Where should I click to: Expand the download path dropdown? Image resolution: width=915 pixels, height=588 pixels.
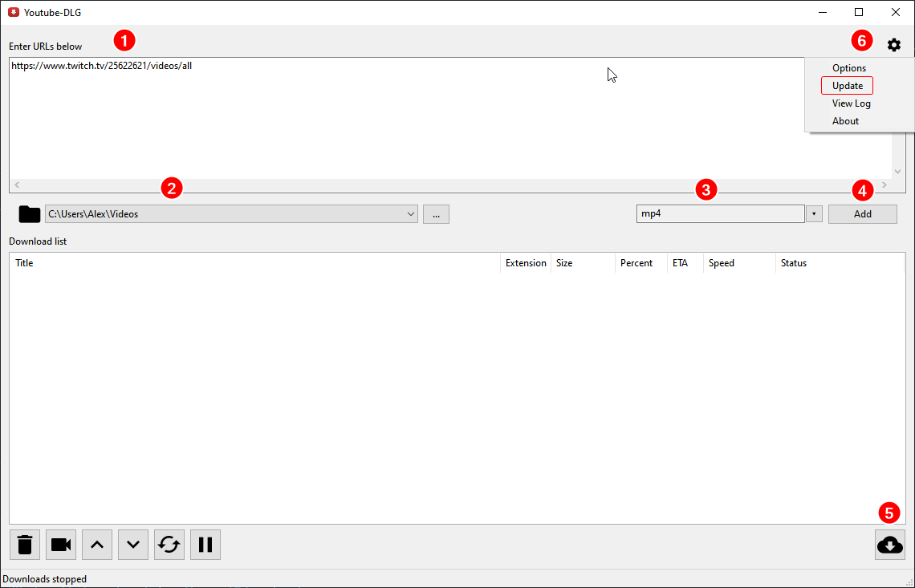pos(410,214)
